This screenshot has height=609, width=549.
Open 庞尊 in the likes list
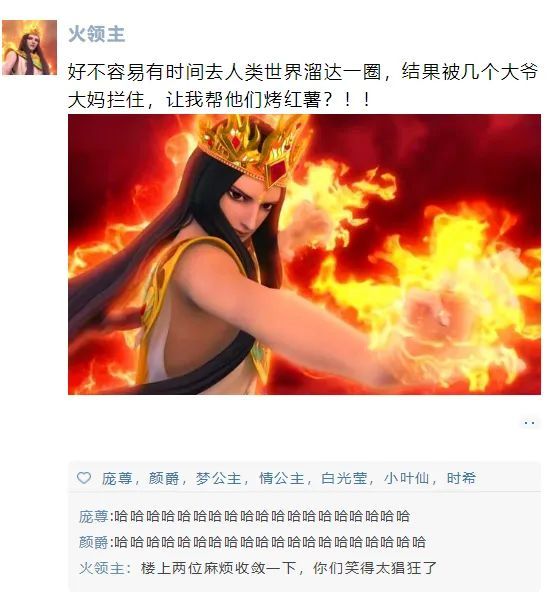(117, 478)
